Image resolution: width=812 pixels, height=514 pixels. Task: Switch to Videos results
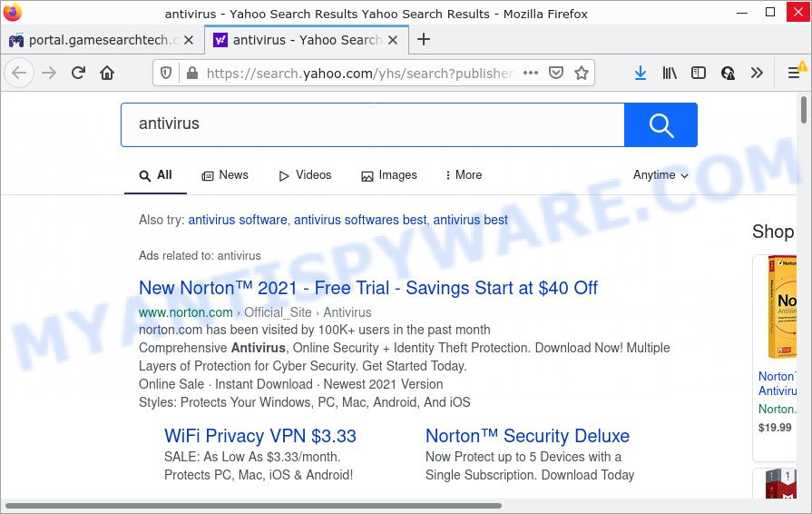(x=305, y=175)
